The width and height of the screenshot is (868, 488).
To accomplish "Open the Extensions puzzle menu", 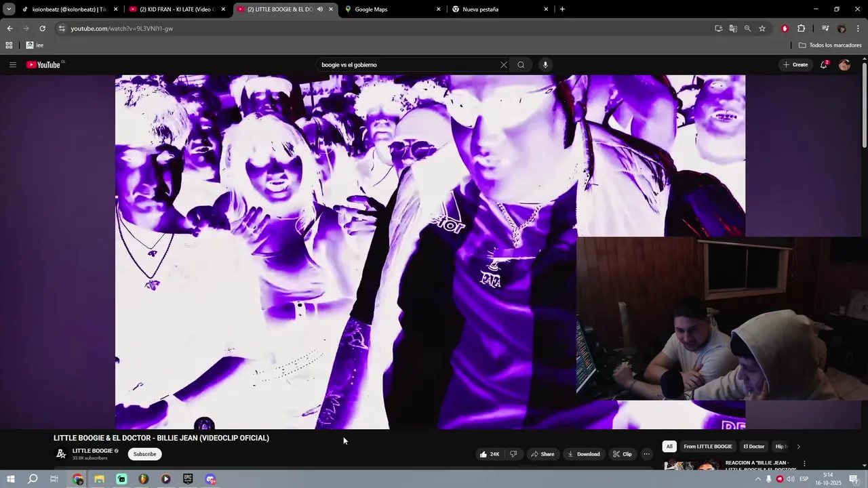I will (802, 28).
